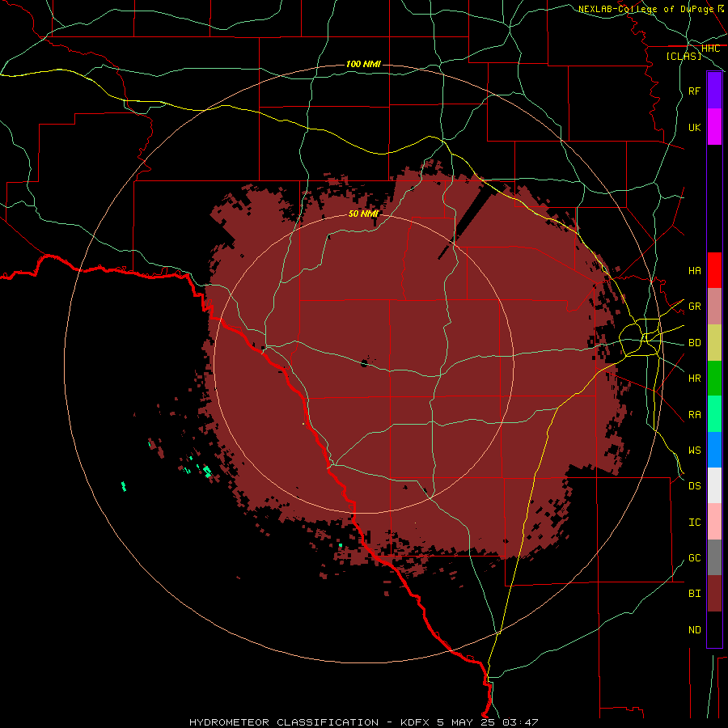The image size is (728, 728).
Task: Click the WS legend label
Action: 694,451
